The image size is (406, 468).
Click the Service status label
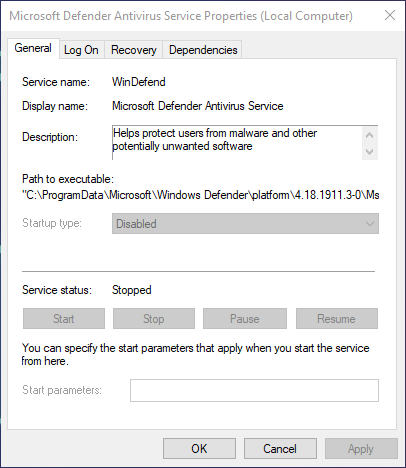[57, 290]
